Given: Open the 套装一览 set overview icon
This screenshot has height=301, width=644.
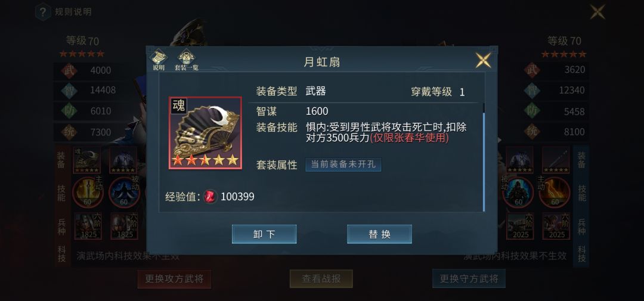Looking at the screenshot, I should [186, 60].
